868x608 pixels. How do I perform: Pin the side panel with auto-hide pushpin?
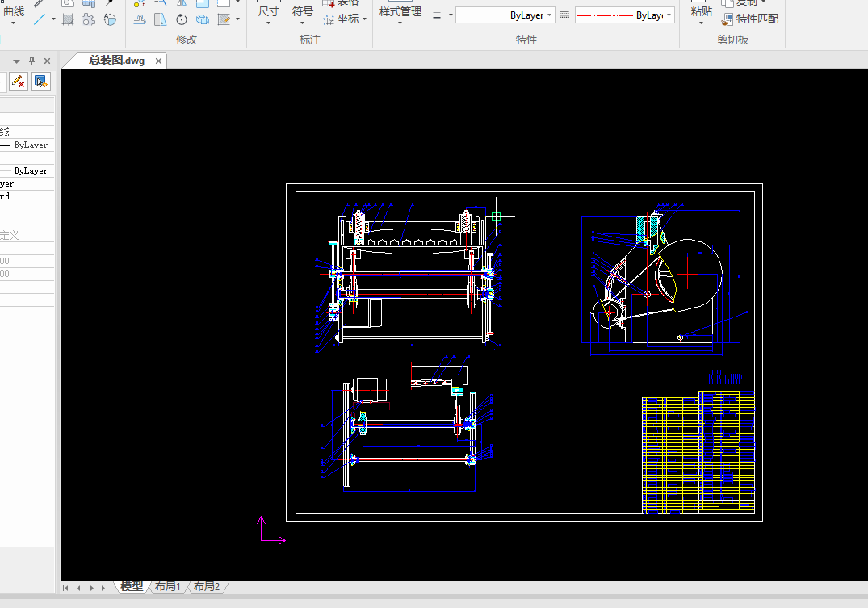coord(32,61)
